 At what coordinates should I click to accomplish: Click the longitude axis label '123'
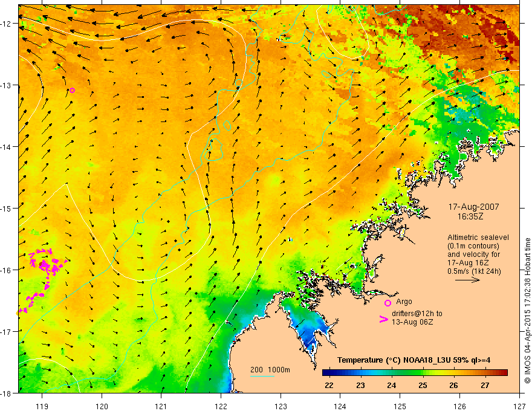[281, 406]
